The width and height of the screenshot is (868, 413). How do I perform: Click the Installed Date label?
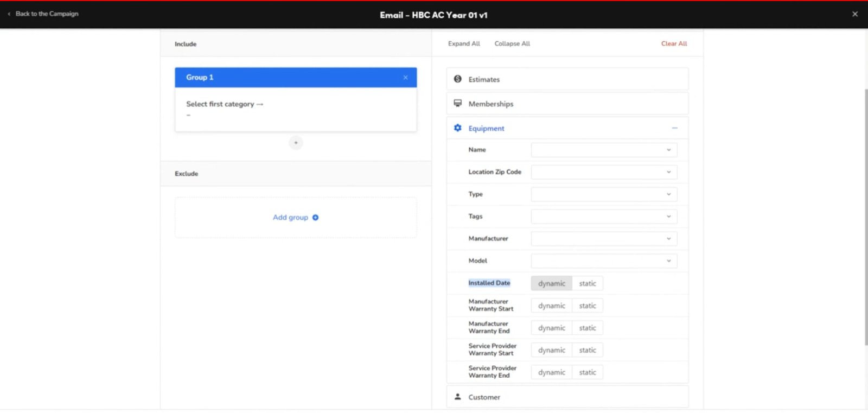(489, 283)
